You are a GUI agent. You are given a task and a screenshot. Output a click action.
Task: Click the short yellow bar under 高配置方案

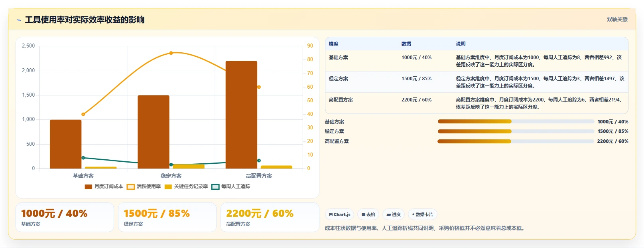click(276, 167)
